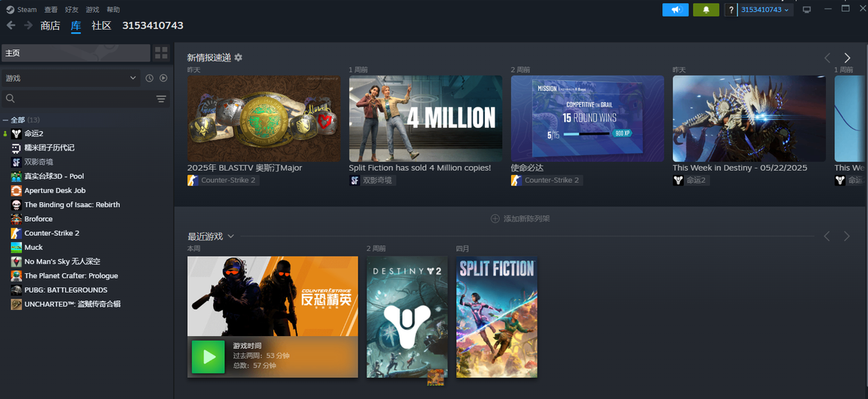Open the 好友 menu
Screen dimensions: 868x399
point(71,10)
